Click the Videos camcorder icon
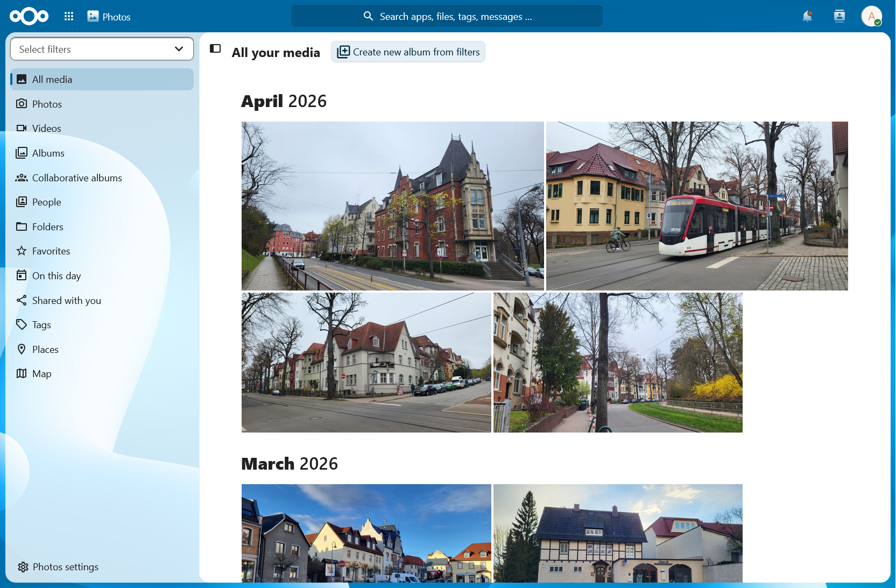896x588 pixels. [x=22, y=128]
